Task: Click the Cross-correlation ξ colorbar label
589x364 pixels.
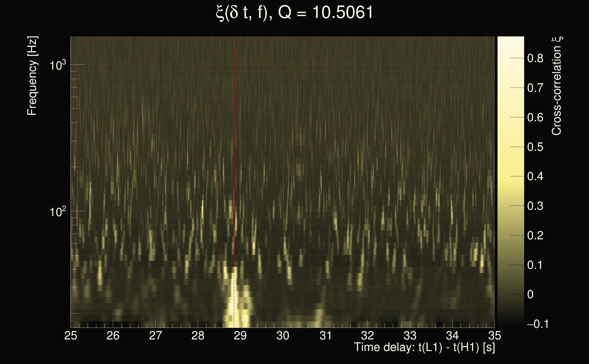Action: [557, 86]
